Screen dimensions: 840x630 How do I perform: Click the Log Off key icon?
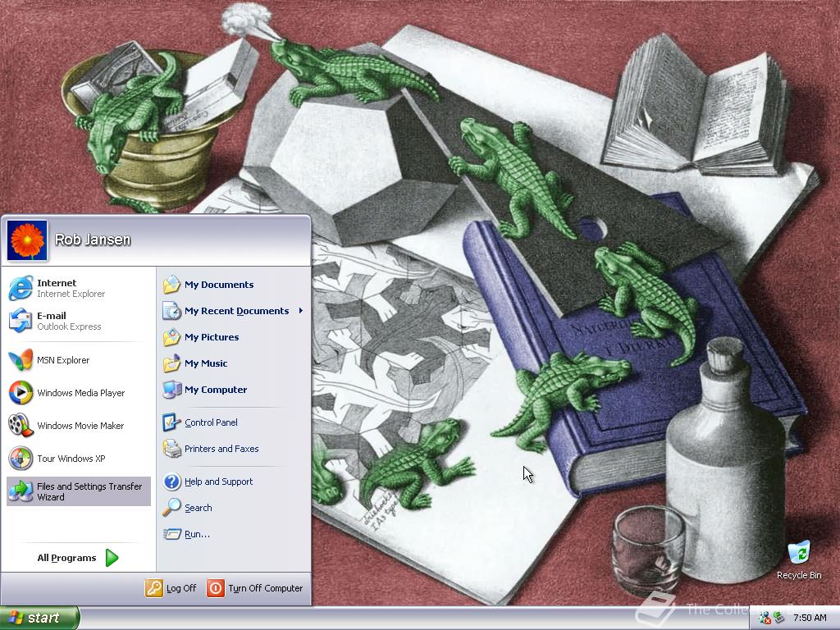pyautogui.click(x=153, y=588)
